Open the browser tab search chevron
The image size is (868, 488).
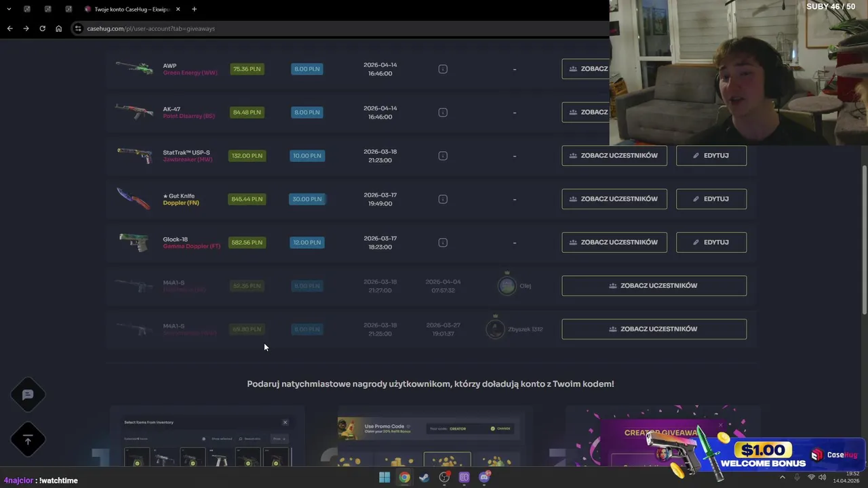[x=9, y=9]
